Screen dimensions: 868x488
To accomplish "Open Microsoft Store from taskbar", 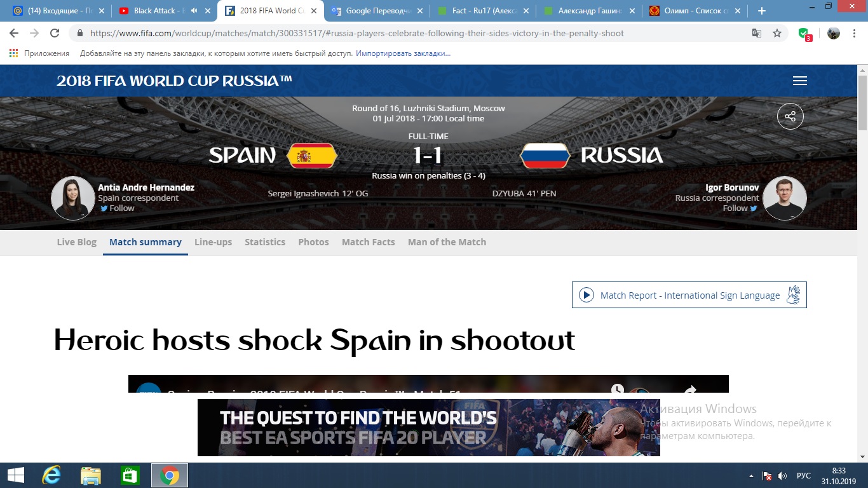I will 130,475.
